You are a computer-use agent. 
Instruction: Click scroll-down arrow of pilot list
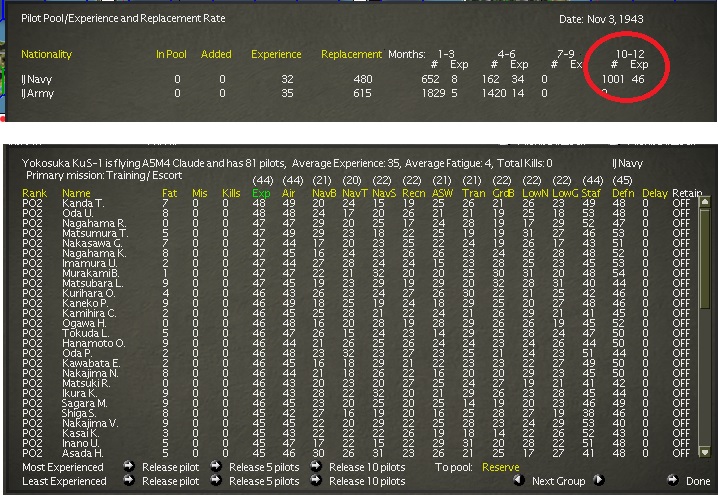705,452
